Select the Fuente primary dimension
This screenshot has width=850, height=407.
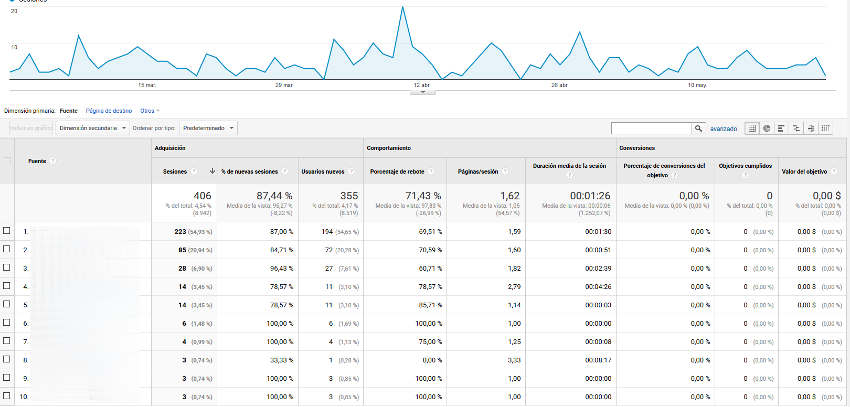(69, 111)
